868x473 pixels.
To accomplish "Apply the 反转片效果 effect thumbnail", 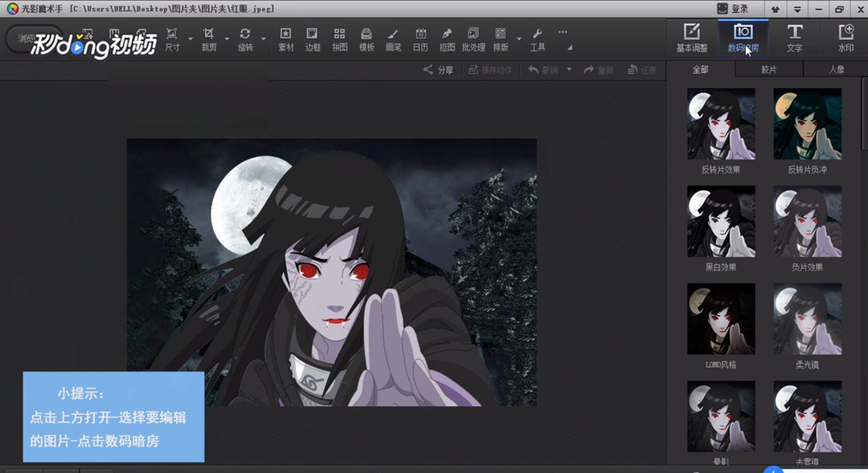I will pos(721,124).
